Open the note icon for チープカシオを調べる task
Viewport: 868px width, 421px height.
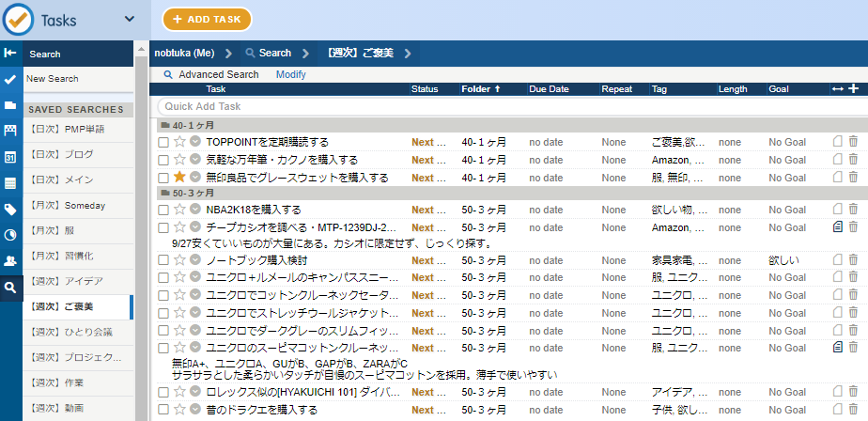pyautogui.click(x=838, y=227)
